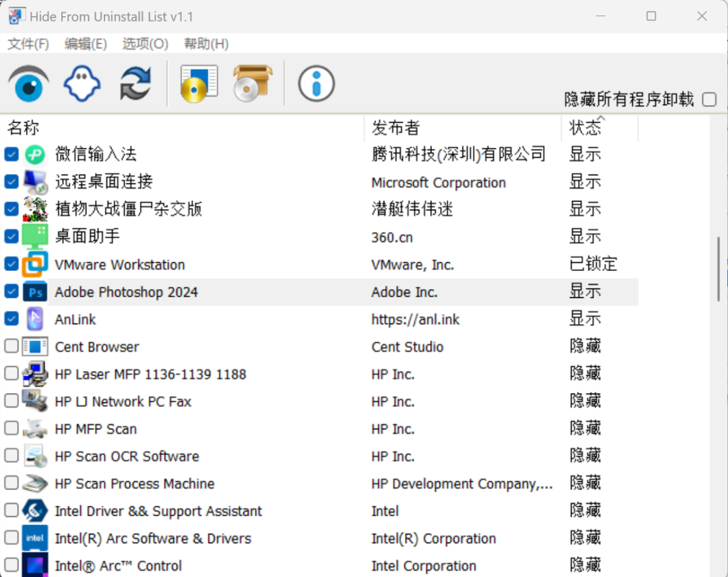Click the 远程桌面连接 row icon
This screenshot has width=728, height=577.
tap(35, 182)
